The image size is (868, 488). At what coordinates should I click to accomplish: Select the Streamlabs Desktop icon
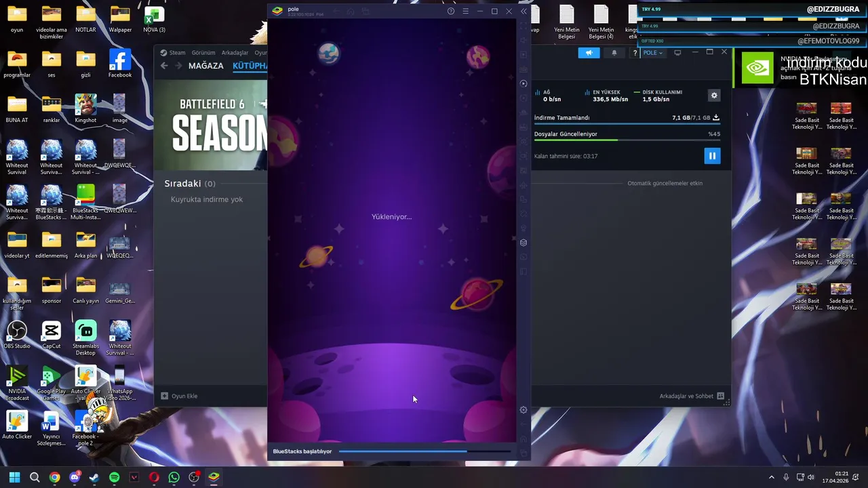85,338
